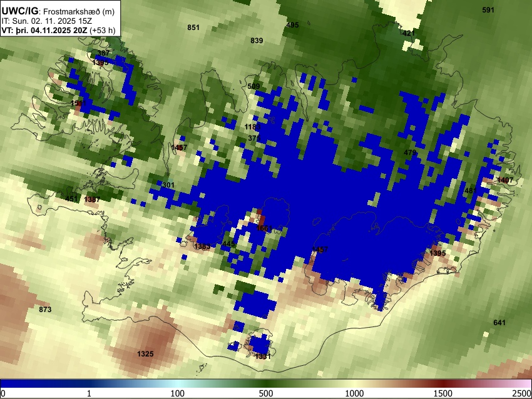Click the '641' height value

[499, 323]
